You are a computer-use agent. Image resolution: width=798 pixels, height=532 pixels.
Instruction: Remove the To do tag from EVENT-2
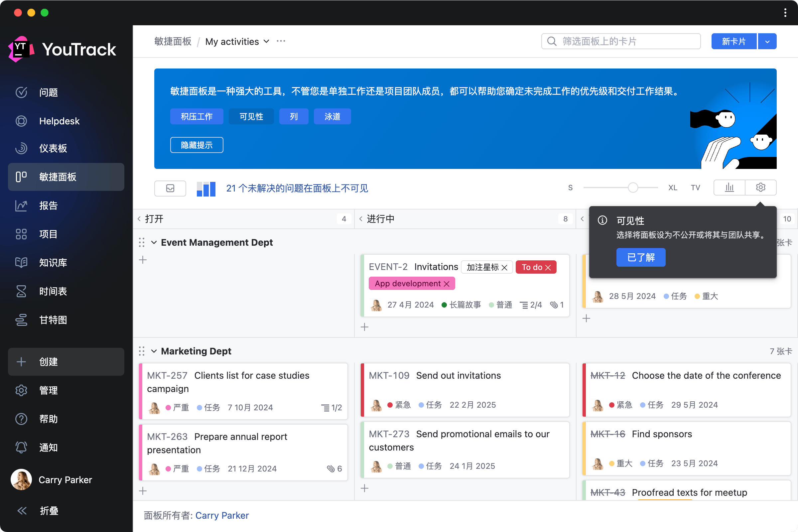[x=548, y=267]
